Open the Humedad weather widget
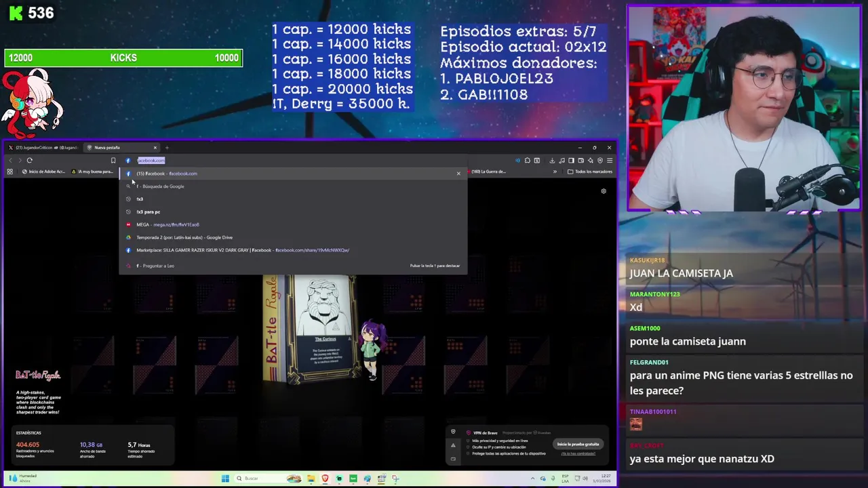 point(22,479)
